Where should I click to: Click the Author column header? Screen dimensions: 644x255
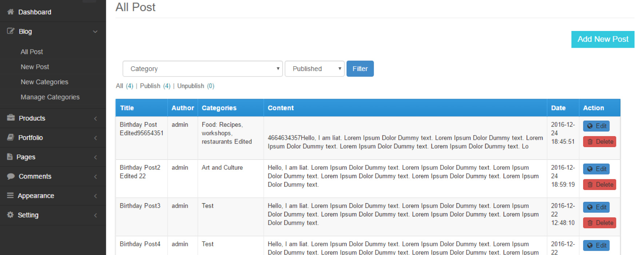(183, 108)
